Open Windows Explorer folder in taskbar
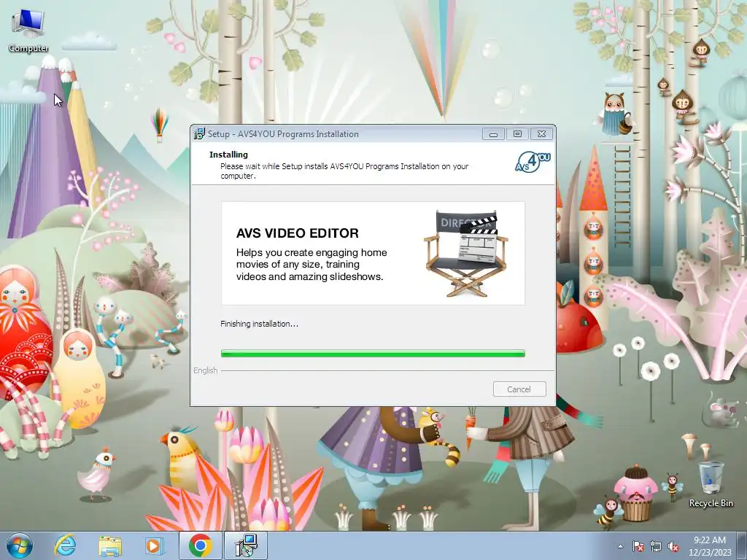The image size is (747, 560). click(110, 546)
